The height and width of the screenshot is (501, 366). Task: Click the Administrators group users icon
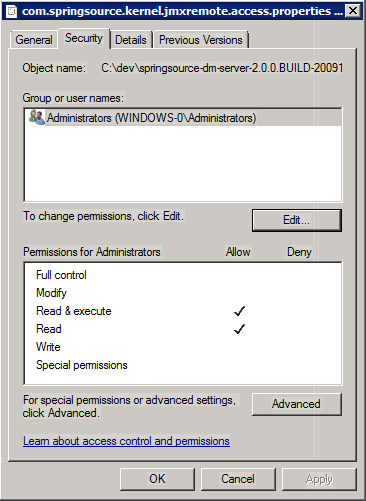coord(36,117)
